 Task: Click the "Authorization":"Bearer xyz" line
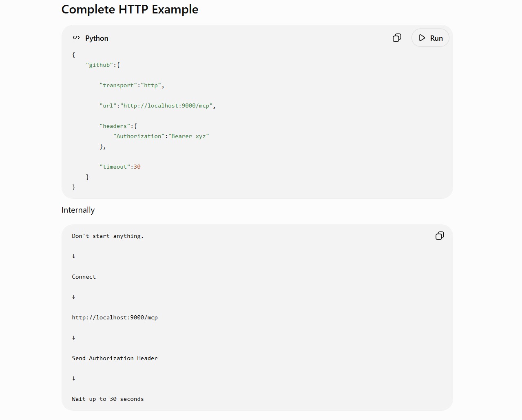(x=161, y=136)
